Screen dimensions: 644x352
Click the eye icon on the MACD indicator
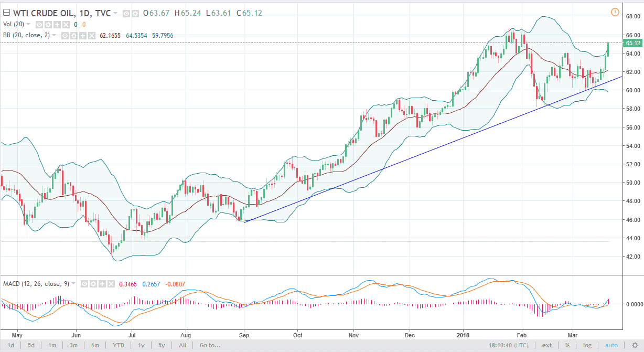click(84, 284)
